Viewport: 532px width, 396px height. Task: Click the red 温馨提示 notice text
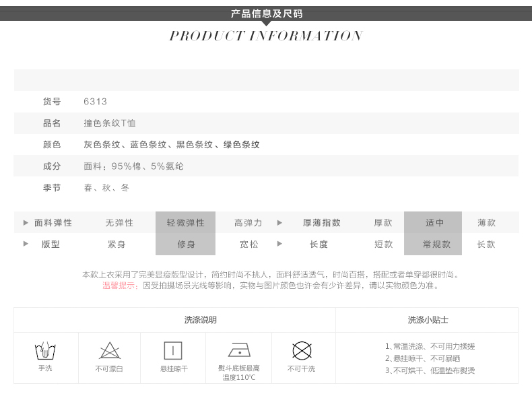click(x=121, y=286)
